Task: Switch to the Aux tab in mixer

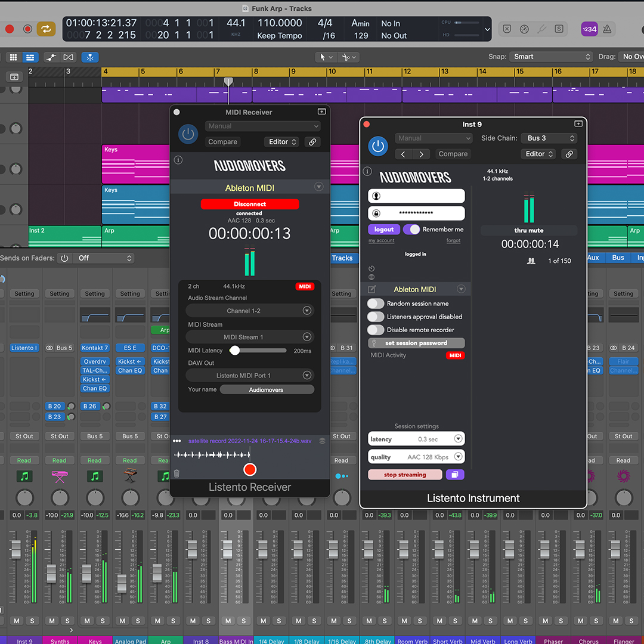Action: pyautogui.click(x=593, y=258)
